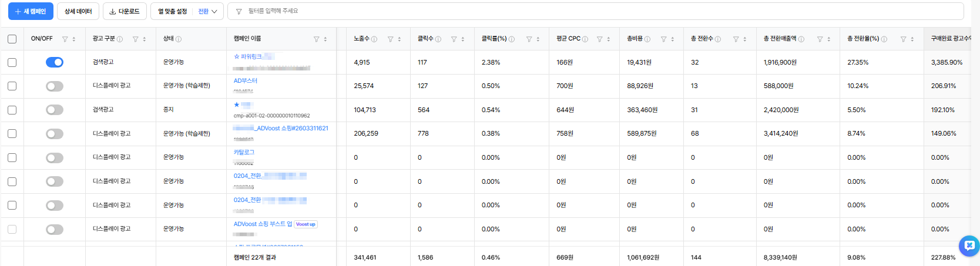
Task: Open the 총 전환매출액 info icon
Action: click(x=801, y=39)
